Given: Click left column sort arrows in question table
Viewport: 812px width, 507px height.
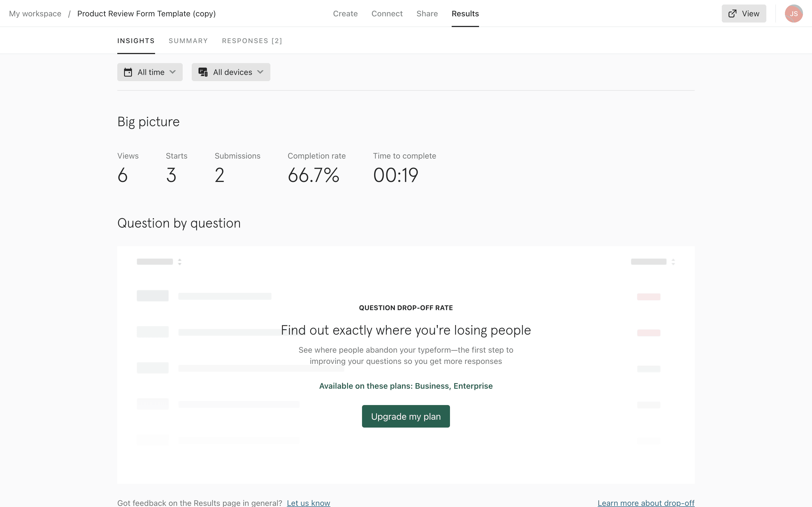Looking at the screenshot, I should (x=180, y=262).
